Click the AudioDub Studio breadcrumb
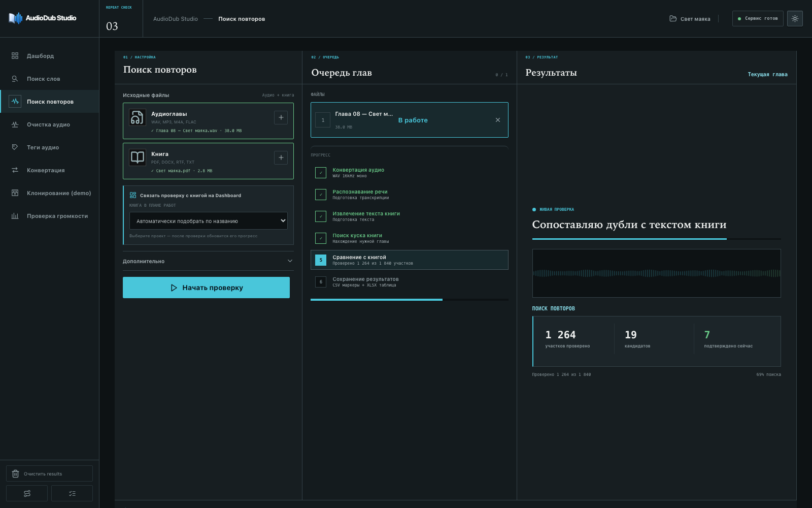The height and width of the screenshot is (508, 812). 176,19
